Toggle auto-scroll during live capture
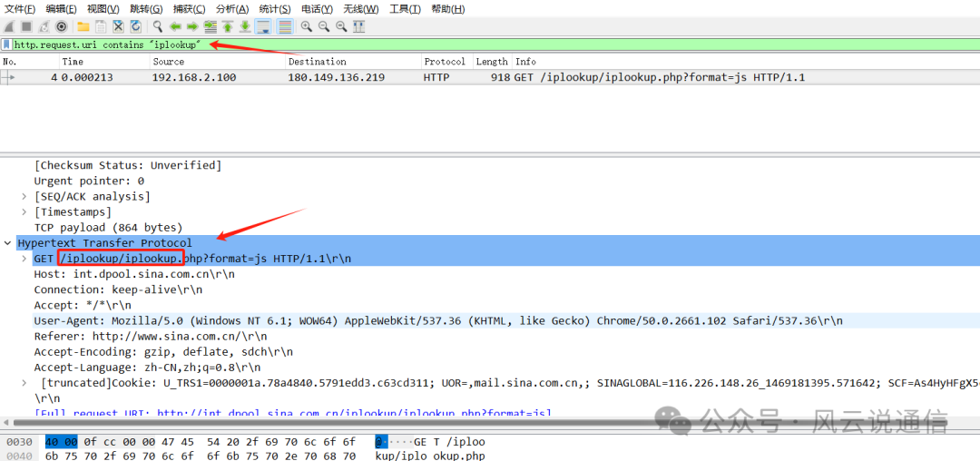980x461 pixels. click(262, 26)
